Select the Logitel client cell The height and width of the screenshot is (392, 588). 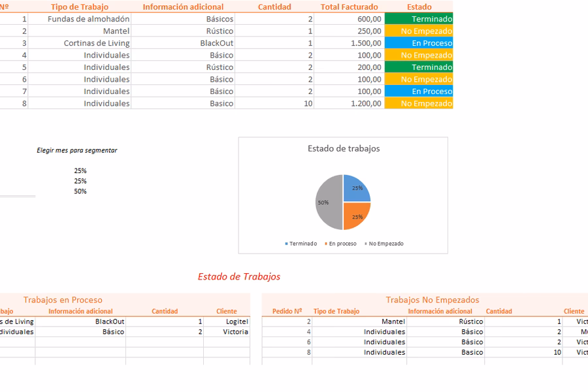[x=237, y=321]
